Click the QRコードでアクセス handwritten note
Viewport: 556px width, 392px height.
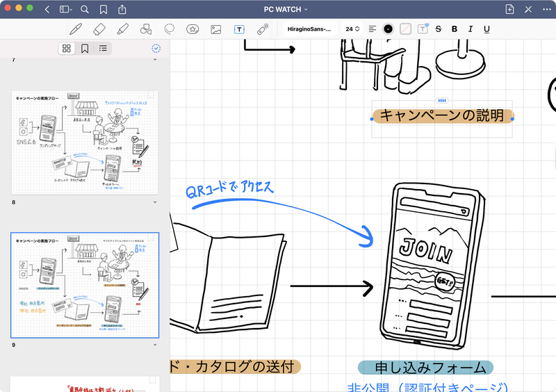click(230, 190)
